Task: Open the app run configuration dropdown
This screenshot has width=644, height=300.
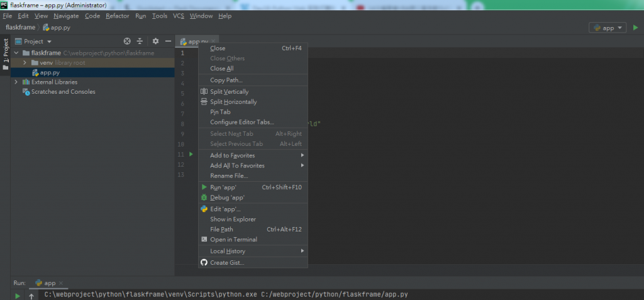Action: [608, 28]
